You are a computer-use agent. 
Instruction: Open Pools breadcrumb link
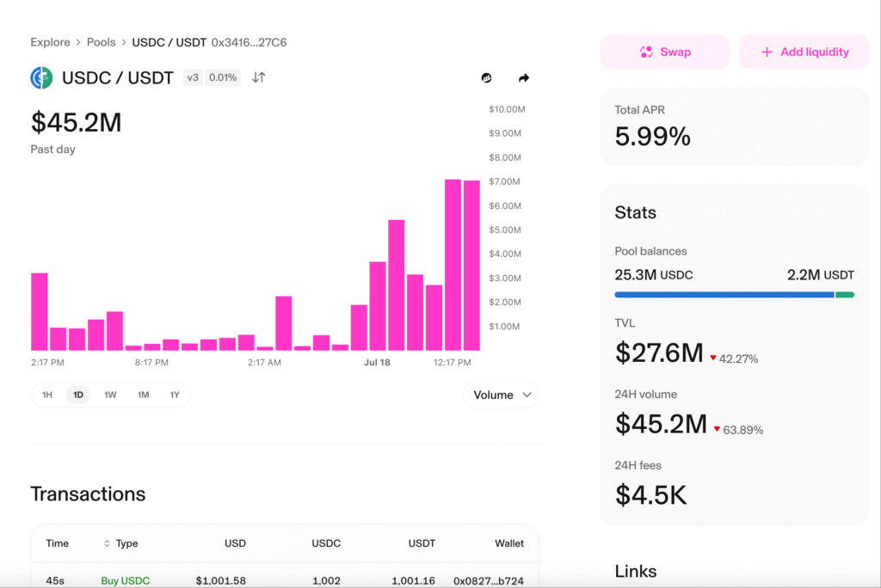102,42
